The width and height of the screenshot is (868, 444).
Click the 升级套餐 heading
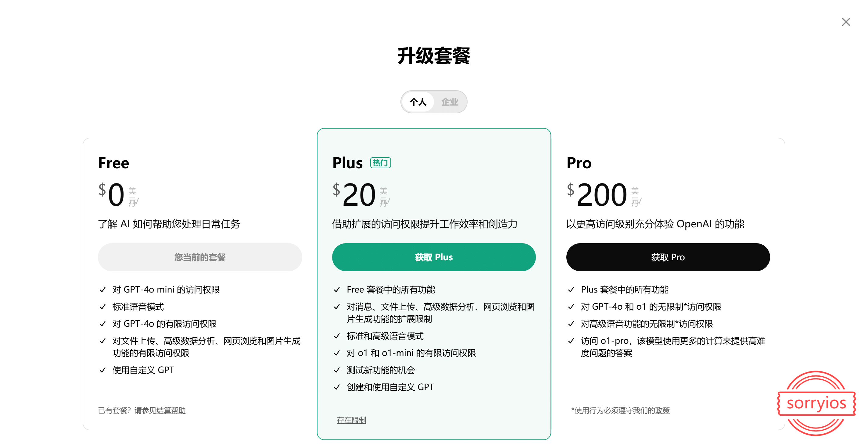(434, 55)
